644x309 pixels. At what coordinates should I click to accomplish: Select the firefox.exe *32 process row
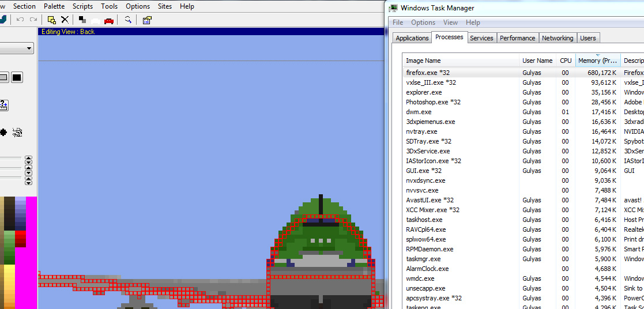coord(428,73)
